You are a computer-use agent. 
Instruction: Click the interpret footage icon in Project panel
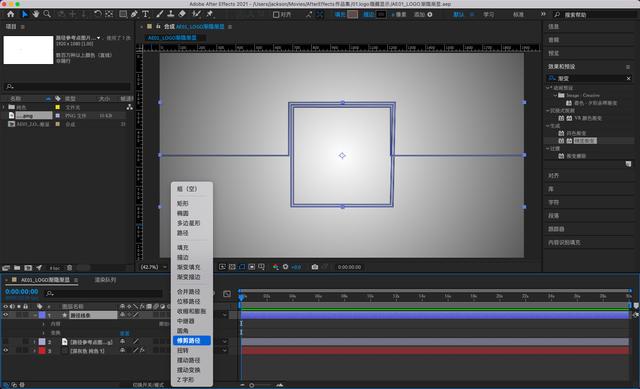6,268
